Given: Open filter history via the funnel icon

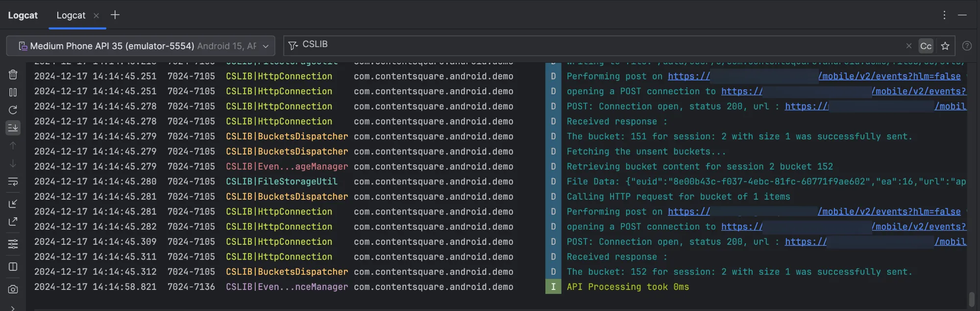Looking at the screenshot, I should [x=293, y=46].
